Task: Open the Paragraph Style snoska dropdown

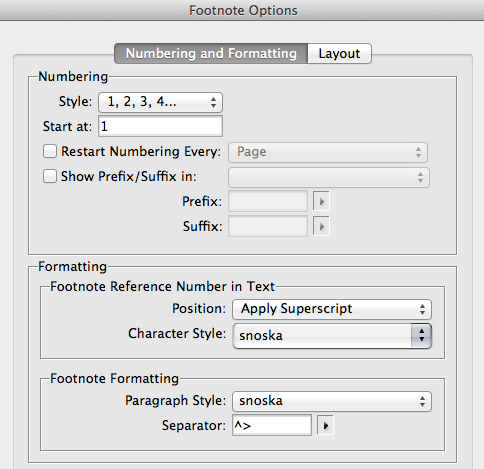Action: (332, 401)
